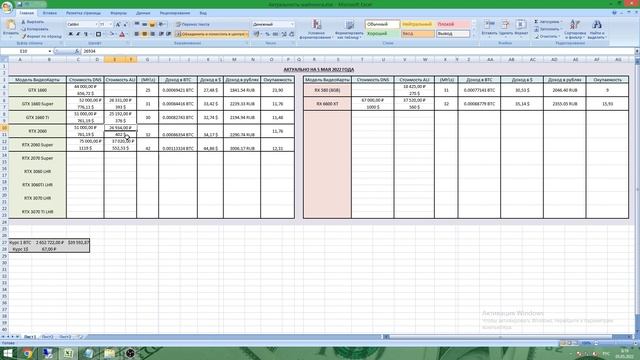Click the comma style (000) icon
The image size is (640, 360).
click(275, 34)
